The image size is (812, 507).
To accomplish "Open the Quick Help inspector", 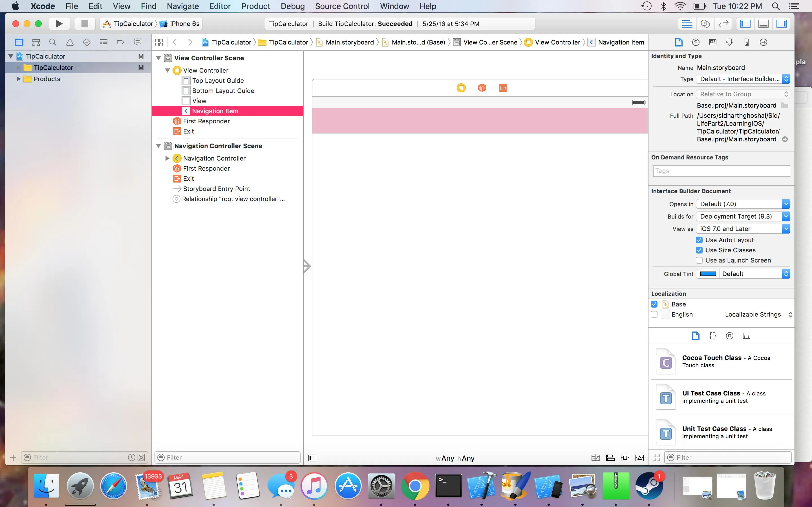I will [696, 42].
